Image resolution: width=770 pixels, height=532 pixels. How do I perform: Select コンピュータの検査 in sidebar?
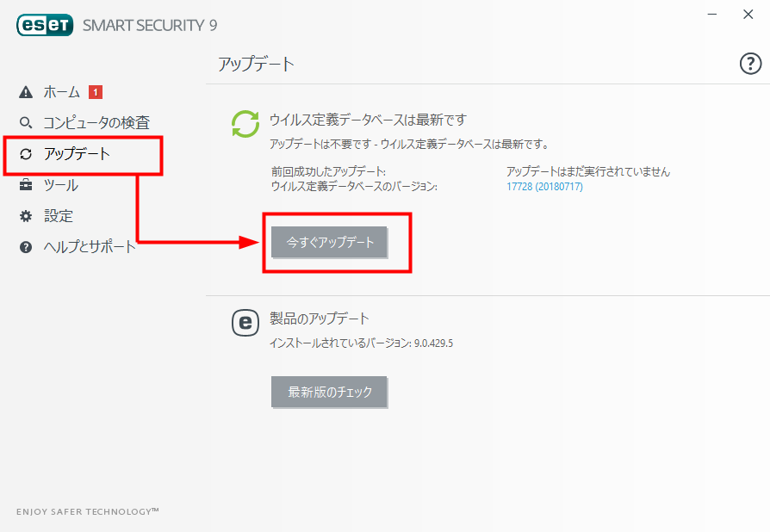click(x=96, y=123)
